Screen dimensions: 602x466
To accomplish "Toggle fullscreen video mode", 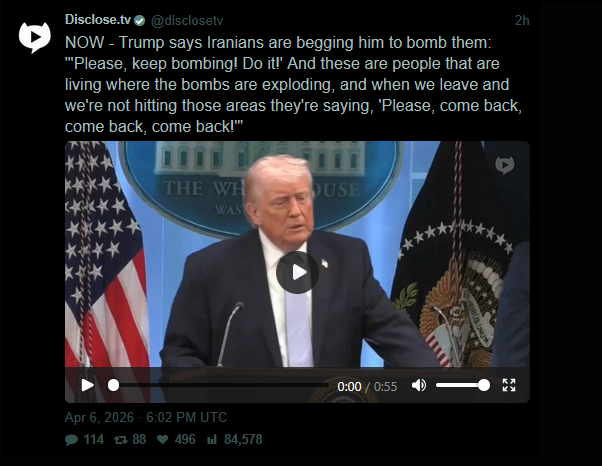I will click(x=509, y=385).
